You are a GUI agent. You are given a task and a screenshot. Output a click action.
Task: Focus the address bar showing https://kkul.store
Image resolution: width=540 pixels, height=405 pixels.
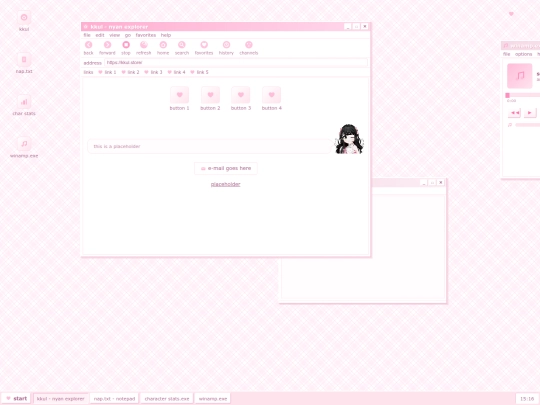pyautogui.click(x=236, y=63)
